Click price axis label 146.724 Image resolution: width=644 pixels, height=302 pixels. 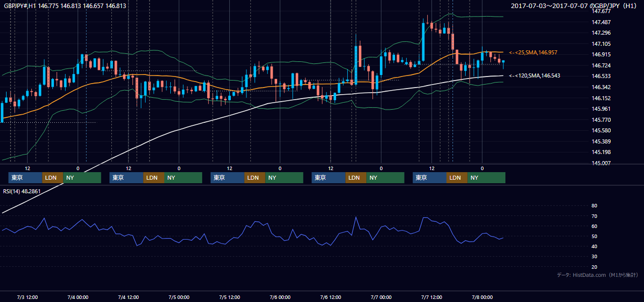[x=602, y=65]
